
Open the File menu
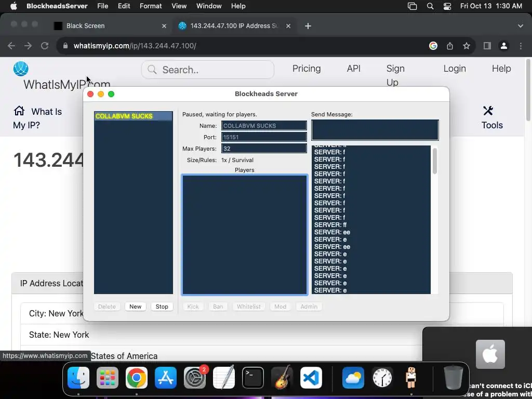102,6
